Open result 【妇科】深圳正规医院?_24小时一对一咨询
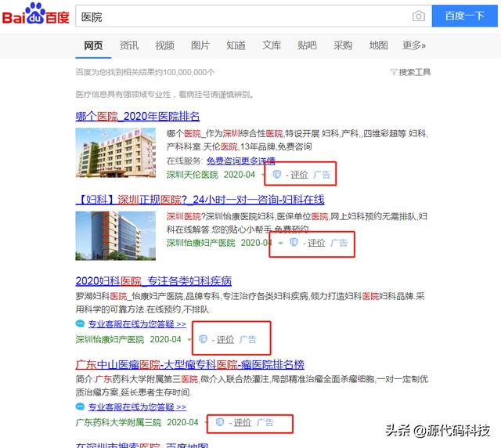 200,200
